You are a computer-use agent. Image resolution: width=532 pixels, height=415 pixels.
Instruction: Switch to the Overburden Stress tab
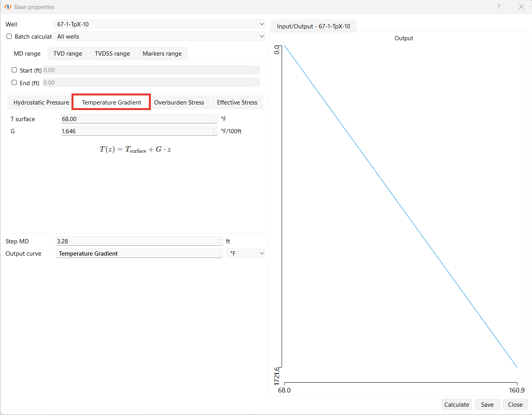(x=180, y=102)
